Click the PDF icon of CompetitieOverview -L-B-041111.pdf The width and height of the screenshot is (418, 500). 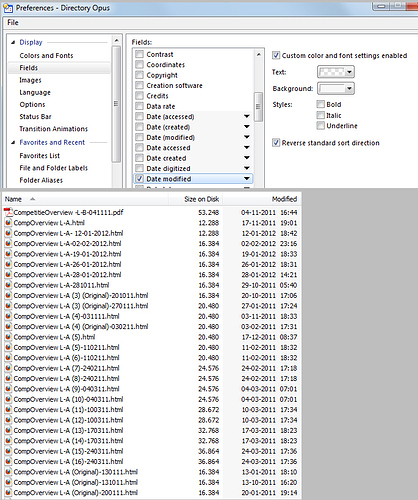[x=8, y=212]
